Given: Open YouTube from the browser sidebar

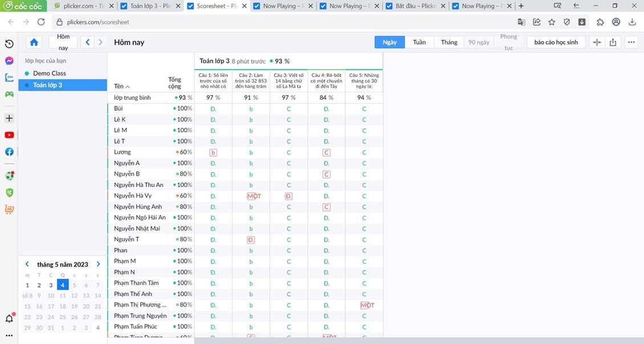Looking at the screenshot, I should (9, 135).
